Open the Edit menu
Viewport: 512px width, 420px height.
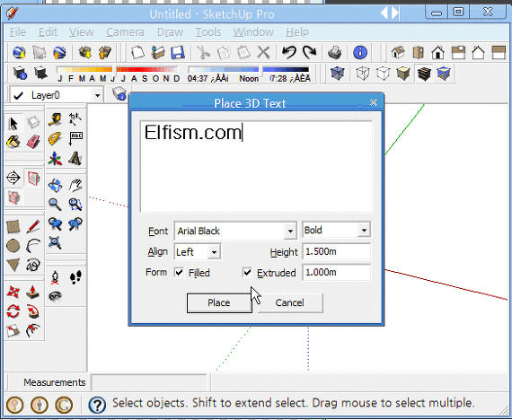tap(48, 32)
